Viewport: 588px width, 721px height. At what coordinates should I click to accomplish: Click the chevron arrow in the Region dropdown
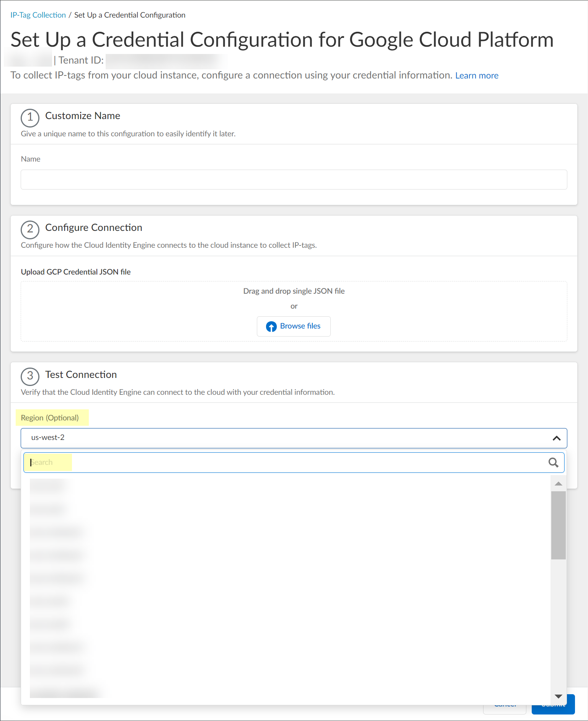[557, 438]
